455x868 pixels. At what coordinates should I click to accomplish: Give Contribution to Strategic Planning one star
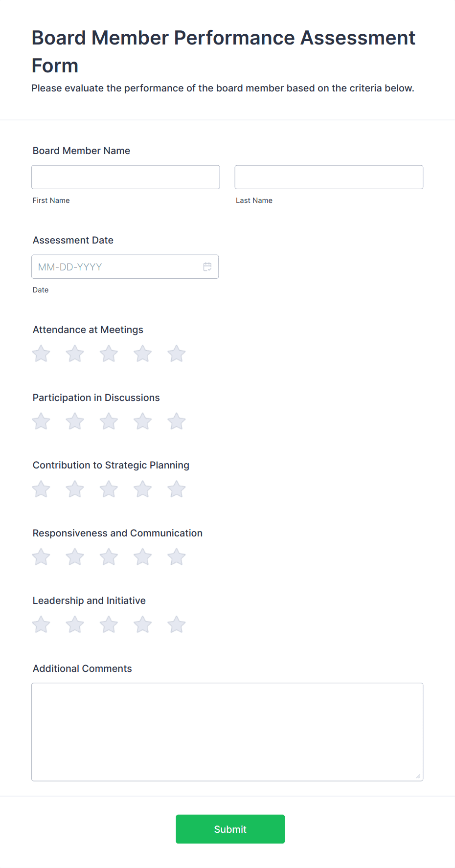pos(41,489)
